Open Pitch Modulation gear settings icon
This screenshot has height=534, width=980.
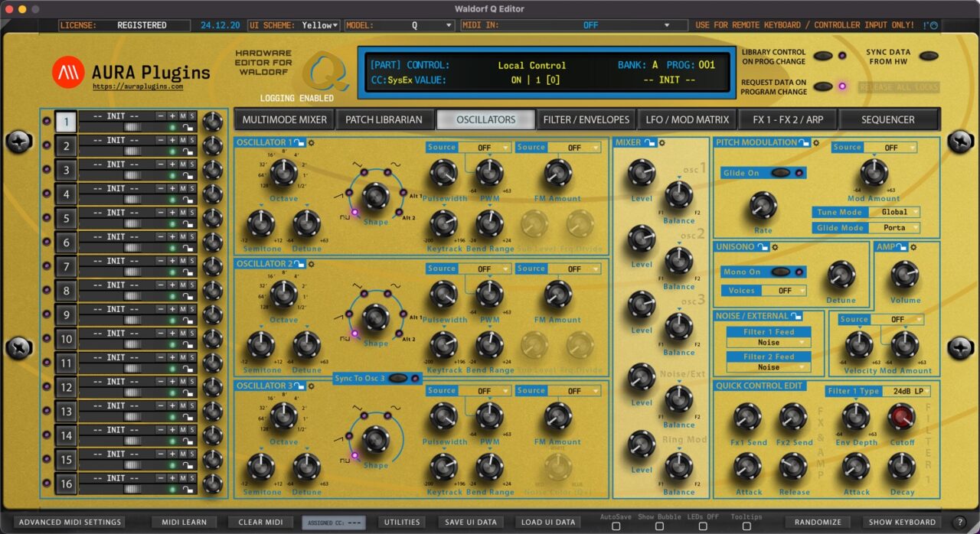816,142
